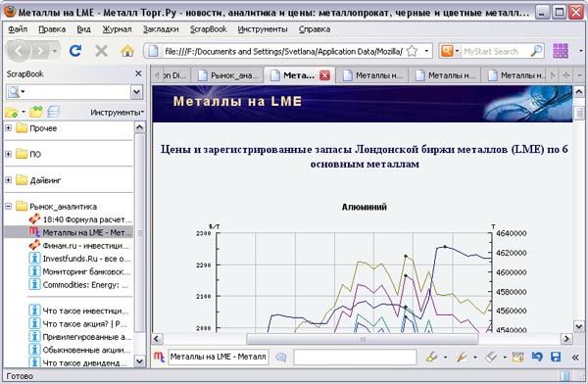Click the green move-folder icon in ScrapBook
The width and height of the screenshot is (588, 384).
click(36, 112)
